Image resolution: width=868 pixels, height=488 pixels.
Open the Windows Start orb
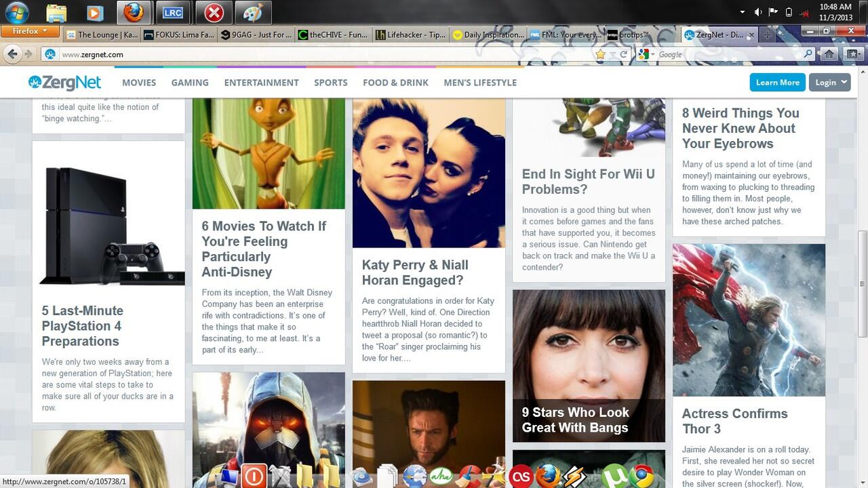(17, 12)
